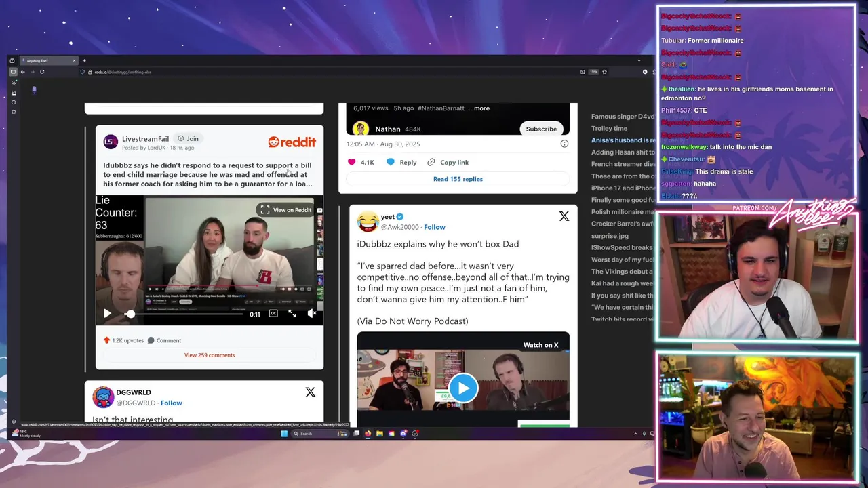
Task: Open synced tabs icon in browser sidebar
Action: (x=14, y=93)
